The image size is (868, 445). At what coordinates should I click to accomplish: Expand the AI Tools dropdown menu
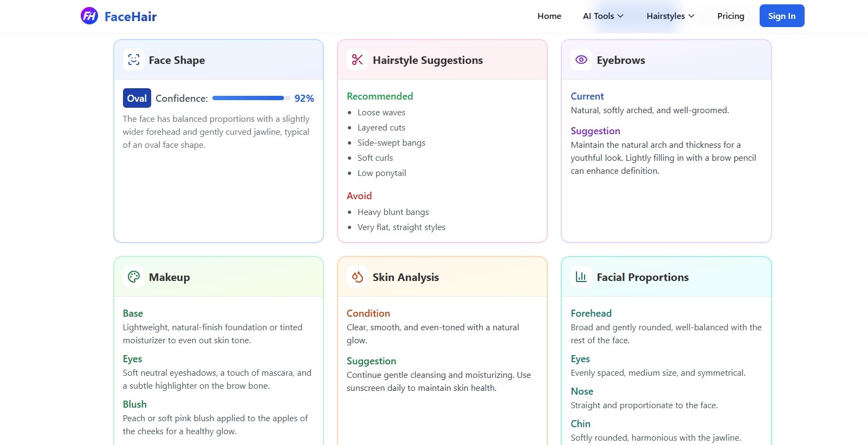point(603,16)
